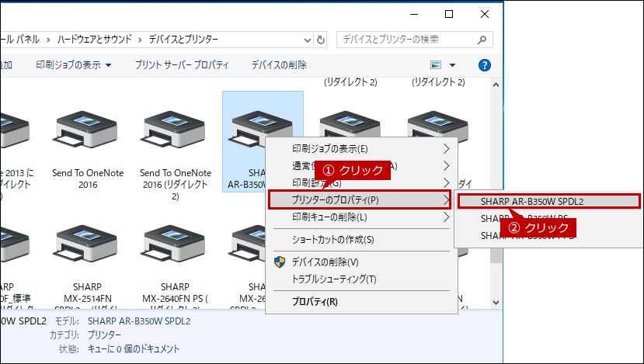
Task: Select SHARP AR-B350W PS in submenu
Action: click(x=548, y=218)
